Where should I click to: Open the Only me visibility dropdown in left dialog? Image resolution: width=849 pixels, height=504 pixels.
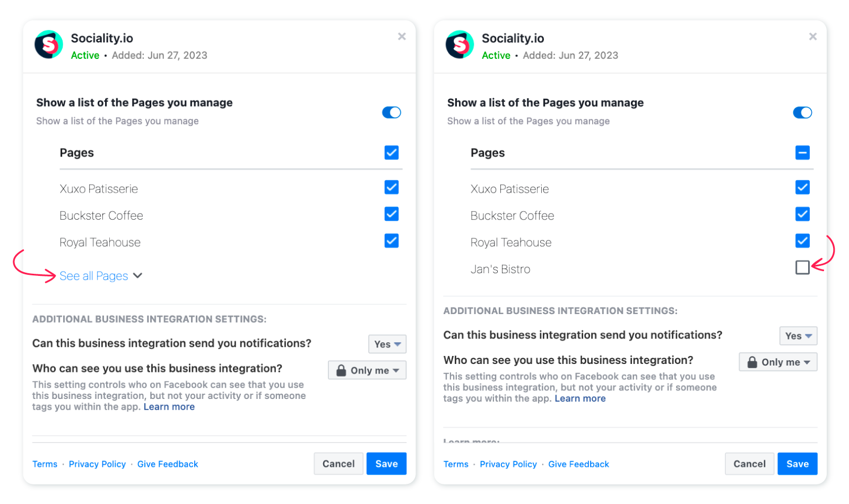[x=367, y=370]
